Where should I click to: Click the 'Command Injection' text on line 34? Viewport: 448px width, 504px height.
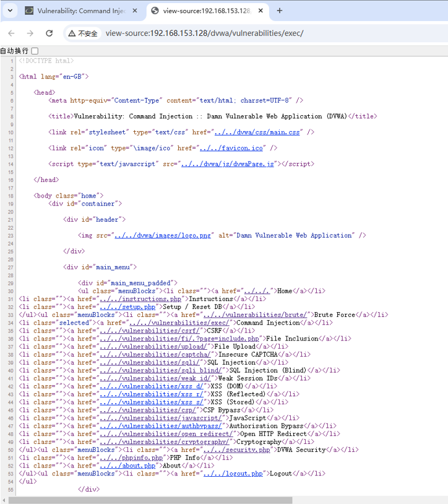(x=269, y=323)
